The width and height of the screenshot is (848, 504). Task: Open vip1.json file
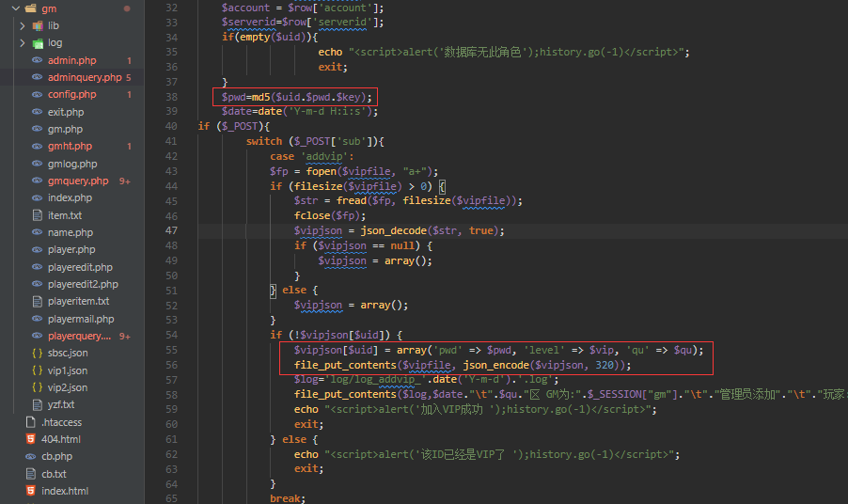click(68, 370)
